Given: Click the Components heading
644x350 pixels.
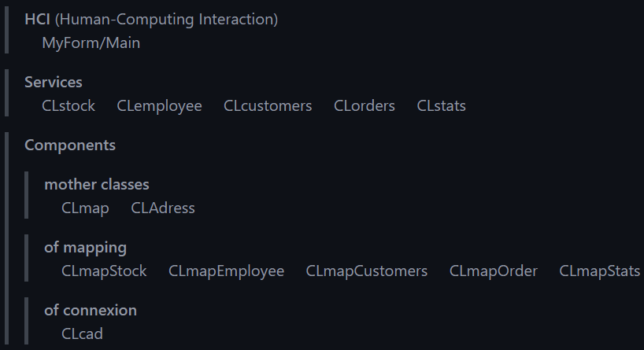Looking at the screenshot, I should (x=70, y=145).
